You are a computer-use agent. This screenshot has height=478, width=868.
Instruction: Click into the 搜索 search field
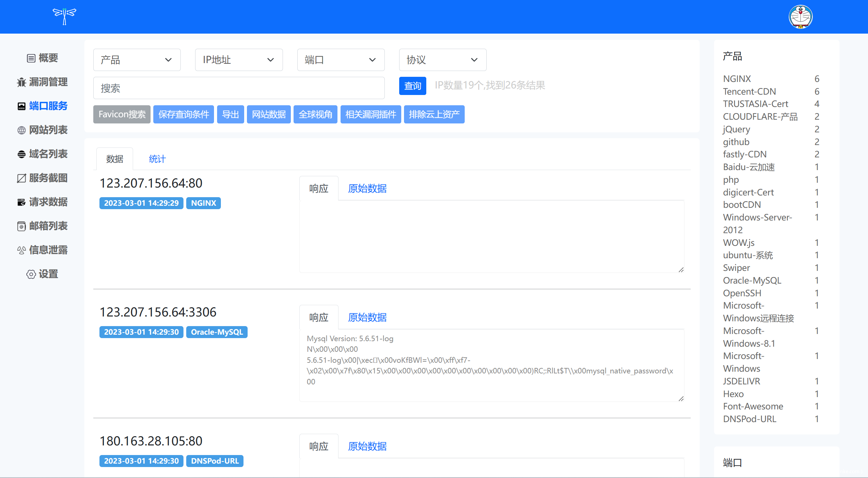(239, 88)
